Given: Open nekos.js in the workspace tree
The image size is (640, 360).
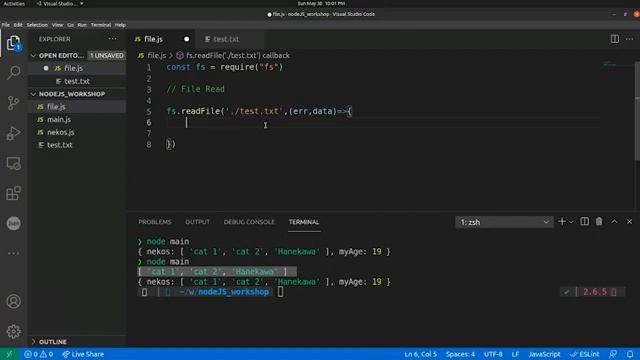Looking at the screenshot, I should (77, 132).
